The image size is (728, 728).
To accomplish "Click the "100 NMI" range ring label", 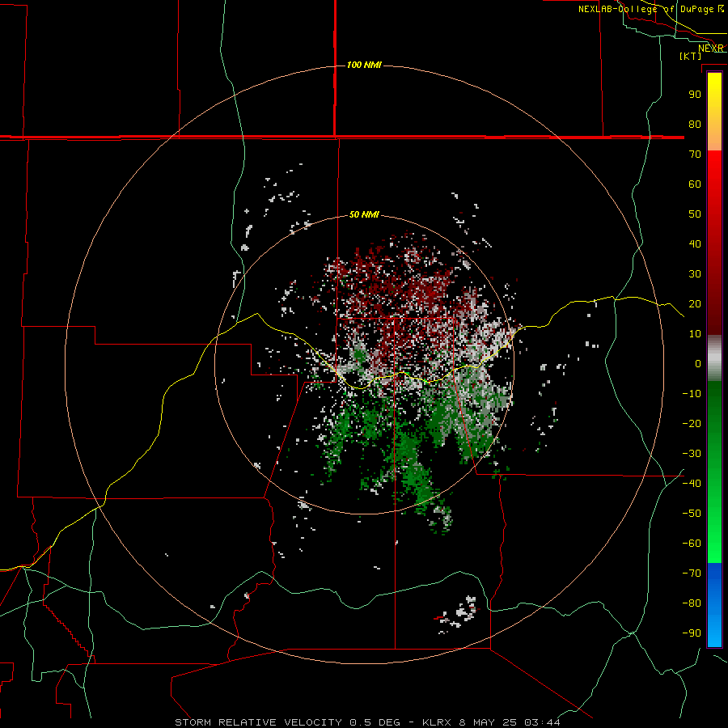I will pos(364,65).
